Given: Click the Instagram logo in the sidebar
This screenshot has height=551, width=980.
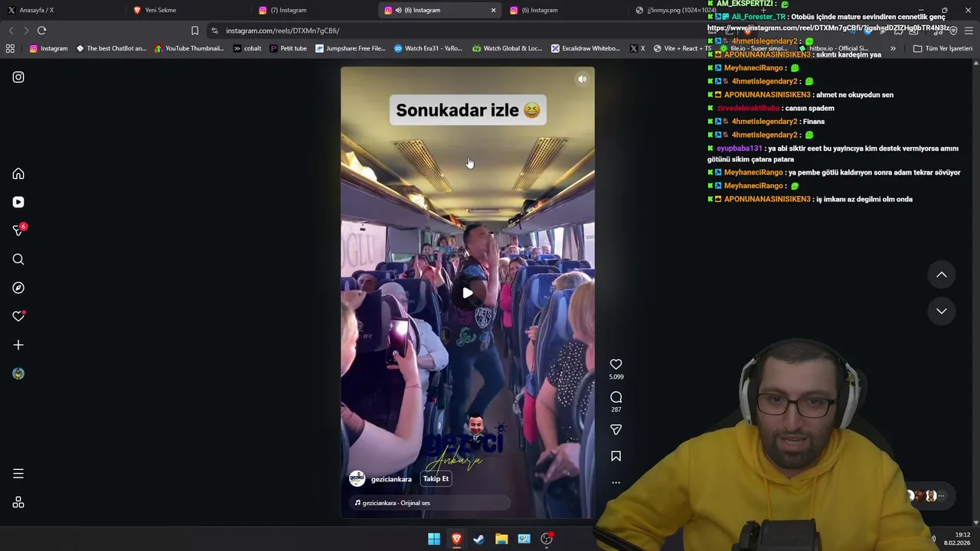Looking at the screenshot, I should tap(18, 77).
